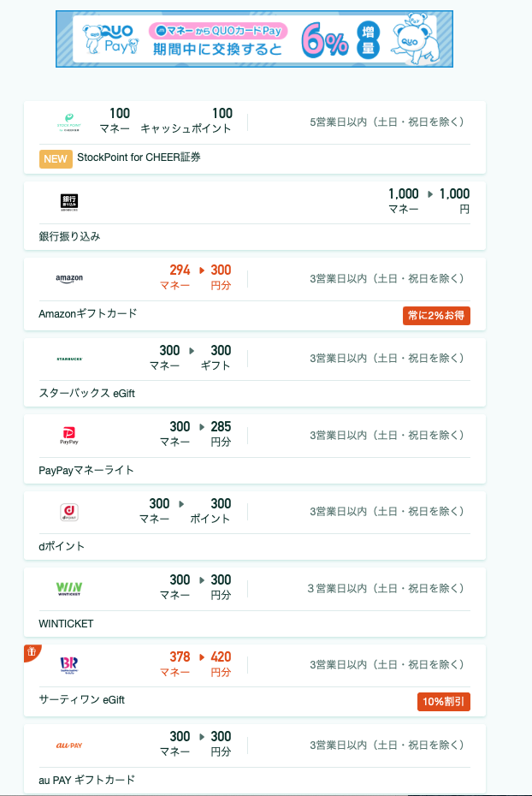532x796 pixels.
Task: Click the d POINT logo icon
Action: (69, 512)
